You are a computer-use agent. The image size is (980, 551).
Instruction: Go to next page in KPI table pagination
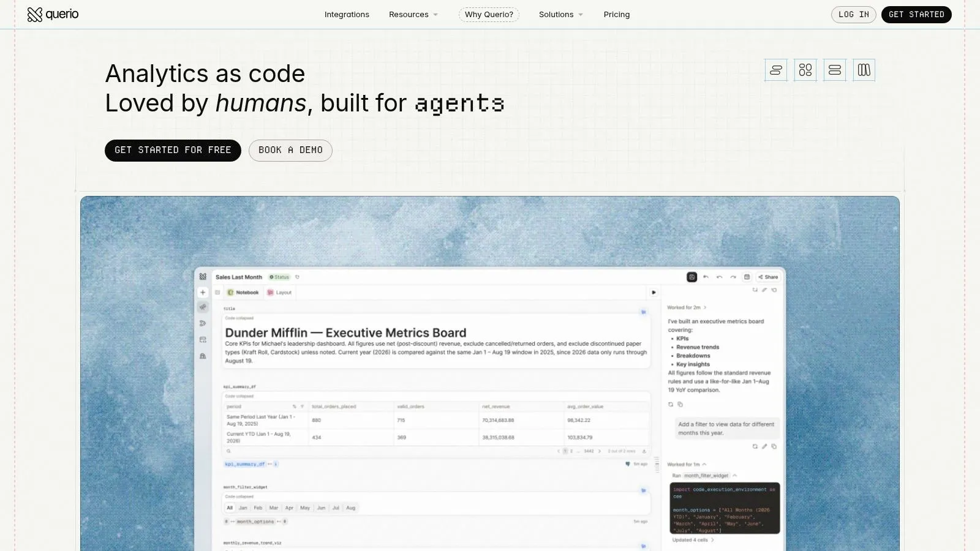[x=600, y=451]
